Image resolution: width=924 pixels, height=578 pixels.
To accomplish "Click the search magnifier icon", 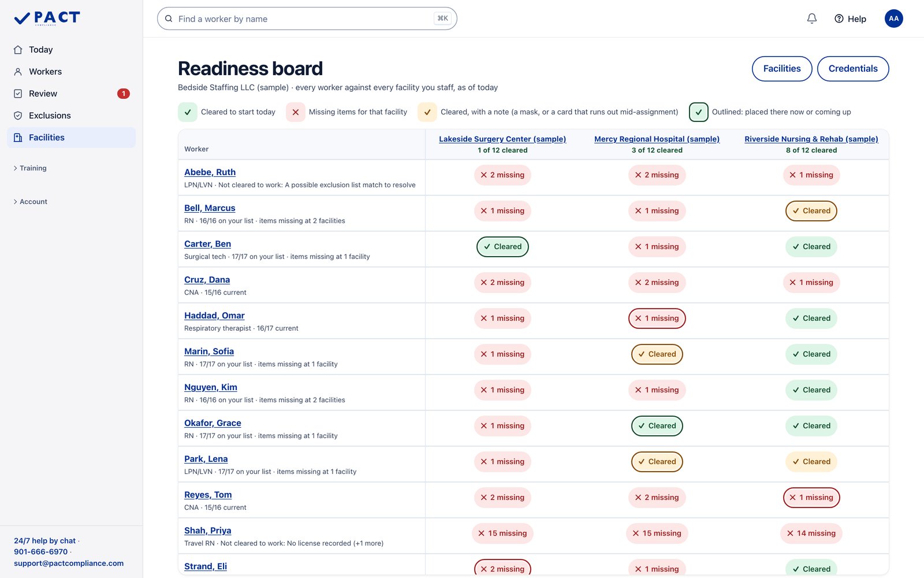I will point(169,18).
